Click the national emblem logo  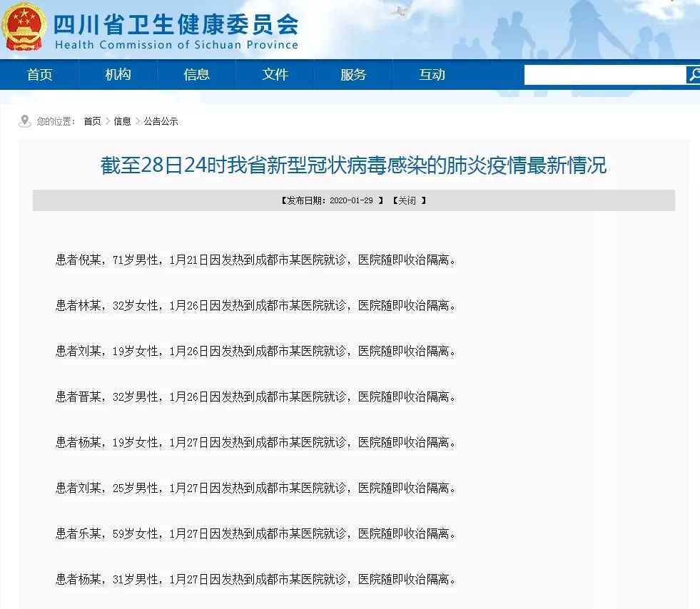point(24,27)
